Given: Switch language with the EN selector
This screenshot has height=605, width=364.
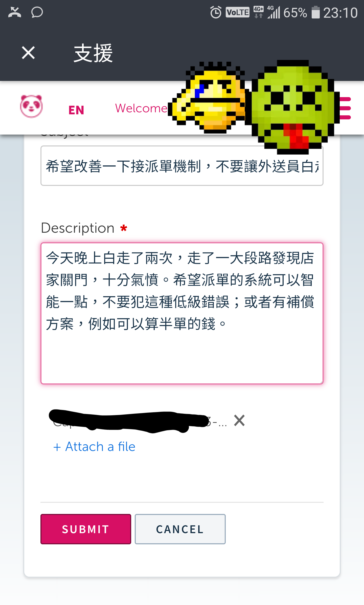Looking at the screenshot, I should coord(76,110).
